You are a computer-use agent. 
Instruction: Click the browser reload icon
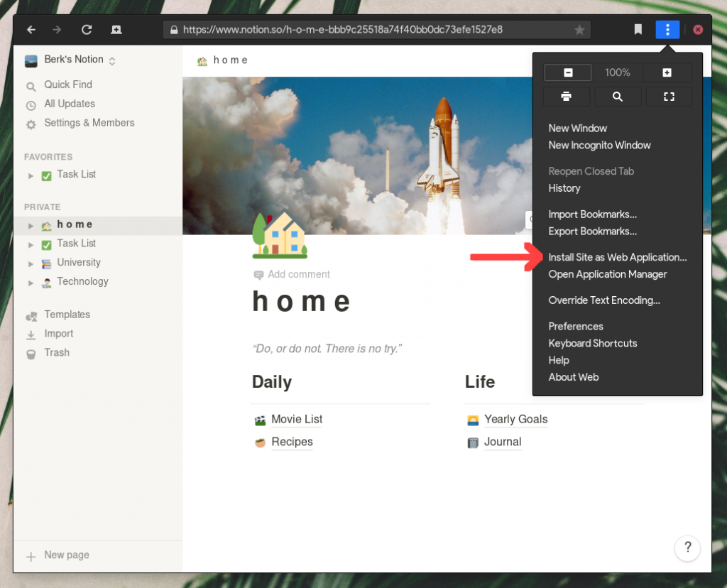point(87,30)
